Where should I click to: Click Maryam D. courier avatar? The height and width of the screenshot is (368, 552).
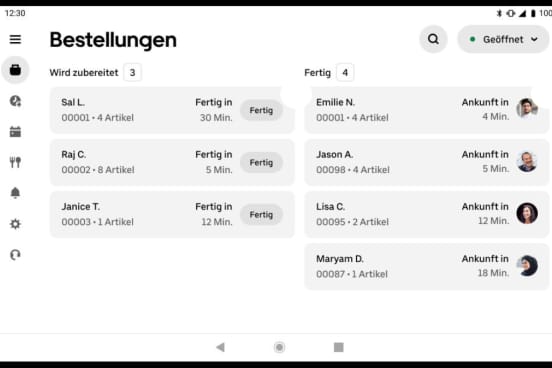(x=527, y=266)
